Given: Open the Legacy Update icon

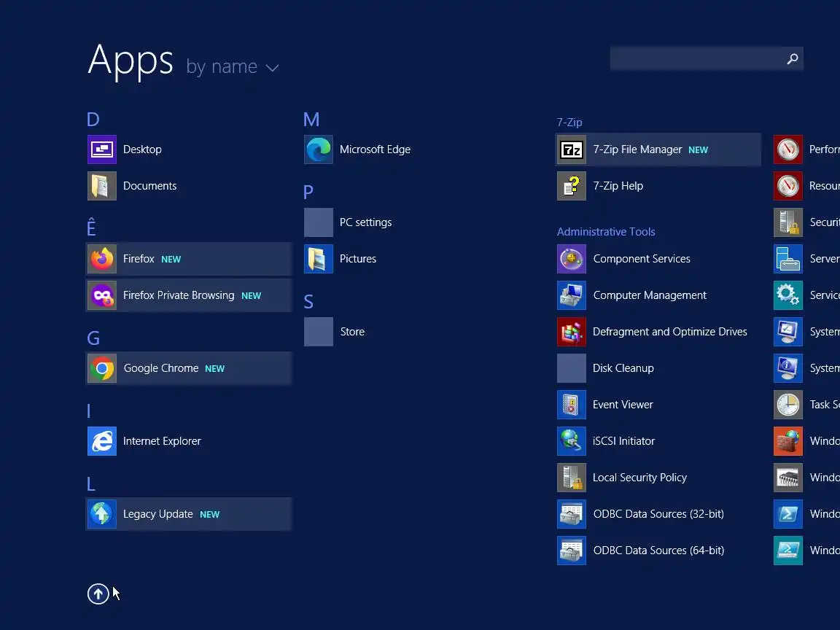Looking at the screenshot, I should pos(102,514).
